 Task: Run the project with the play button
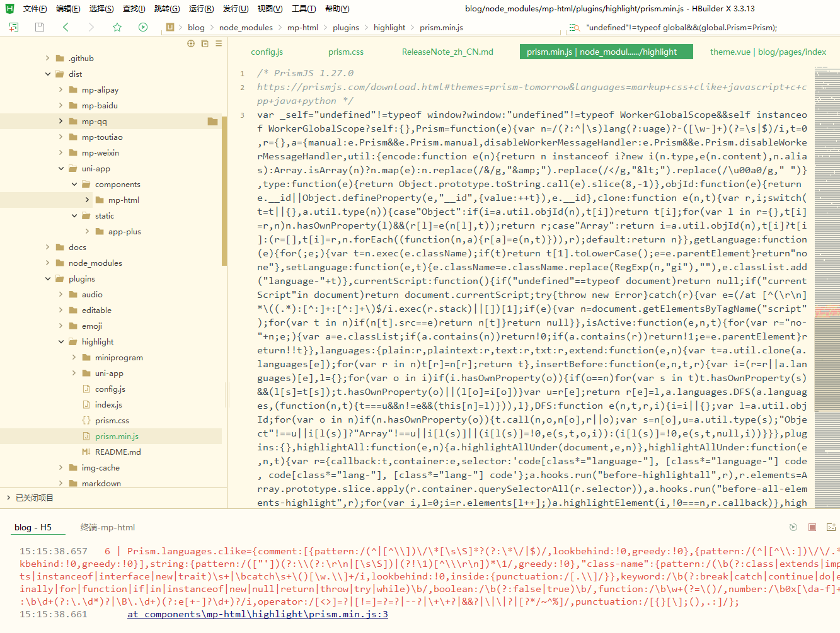[143, 27]
